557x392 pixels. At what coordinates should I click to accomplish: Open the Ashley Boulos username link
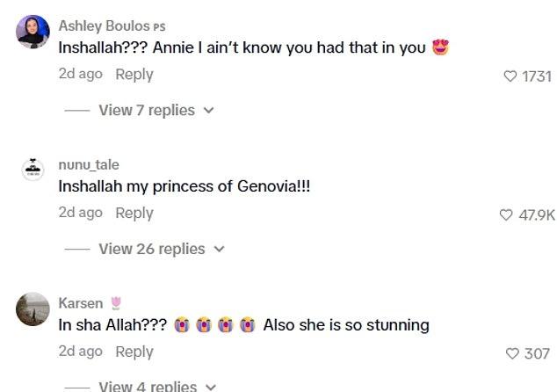[x=101, y=26]
